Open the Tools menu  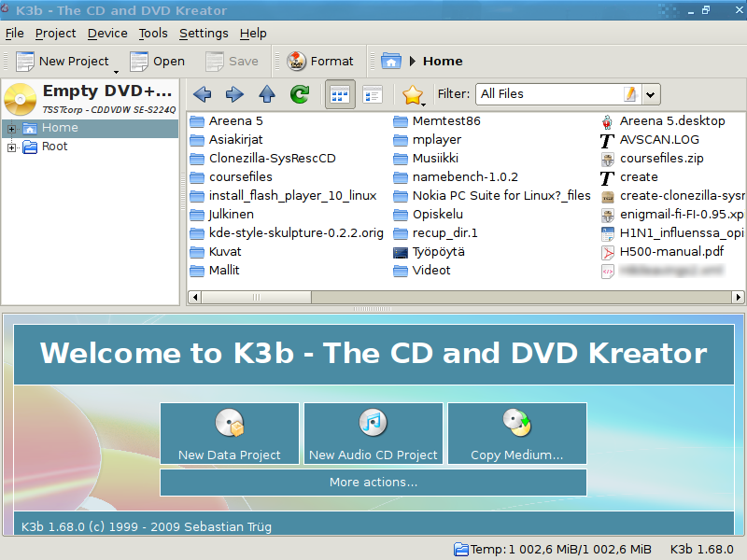point(153,34)
